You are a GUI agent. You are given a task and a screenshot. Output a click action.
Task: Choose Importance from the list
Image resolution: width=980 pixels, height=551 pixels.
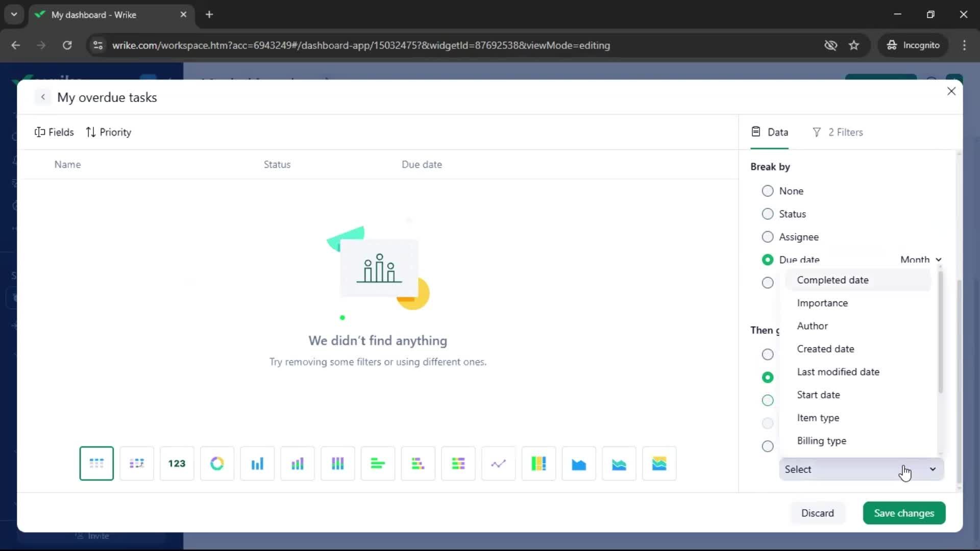point(858,303)
